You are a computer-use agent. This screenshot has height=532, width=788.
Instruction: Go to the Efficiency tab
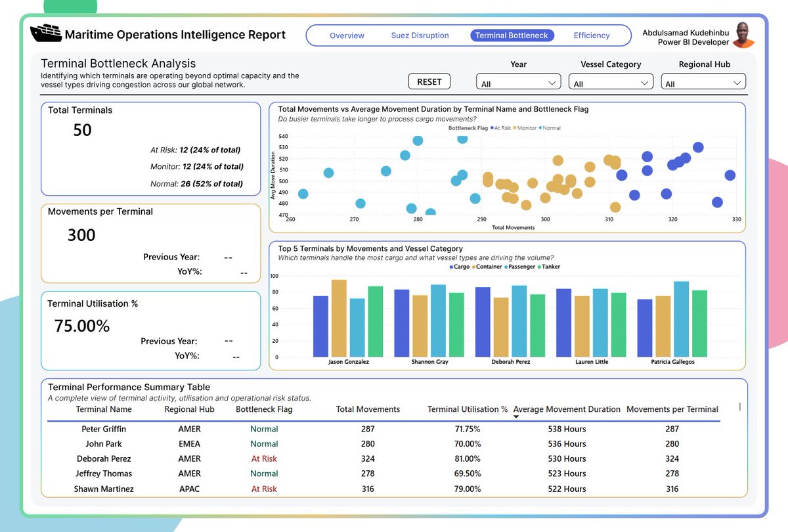(x=592, y=35)
